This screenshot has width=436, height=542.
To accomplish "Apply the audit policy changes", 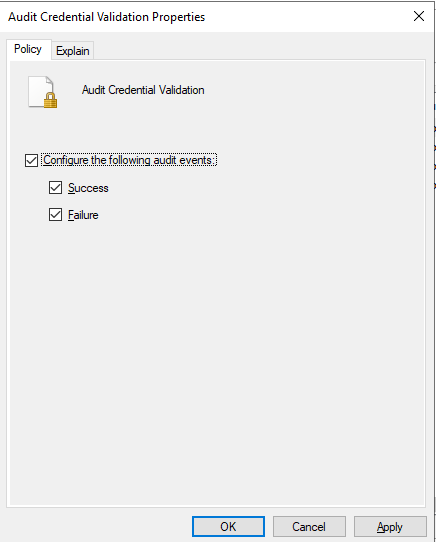I will point(390,526).
